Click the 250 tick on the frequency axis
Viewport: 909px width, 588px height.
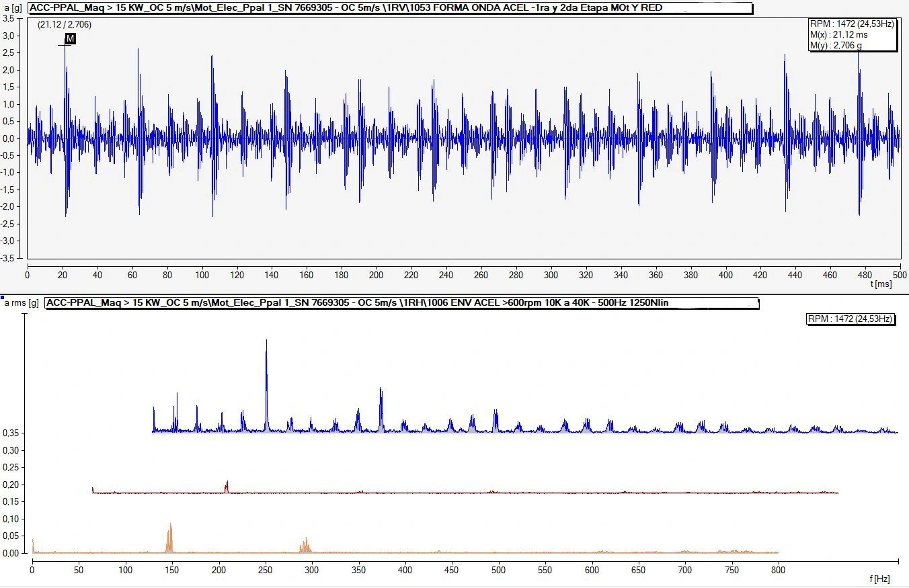[266, 569]
